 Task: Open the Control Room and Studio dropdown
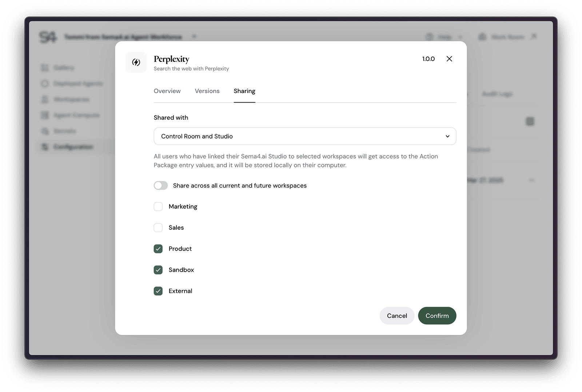pyautogui.click(x=305, y=136)
